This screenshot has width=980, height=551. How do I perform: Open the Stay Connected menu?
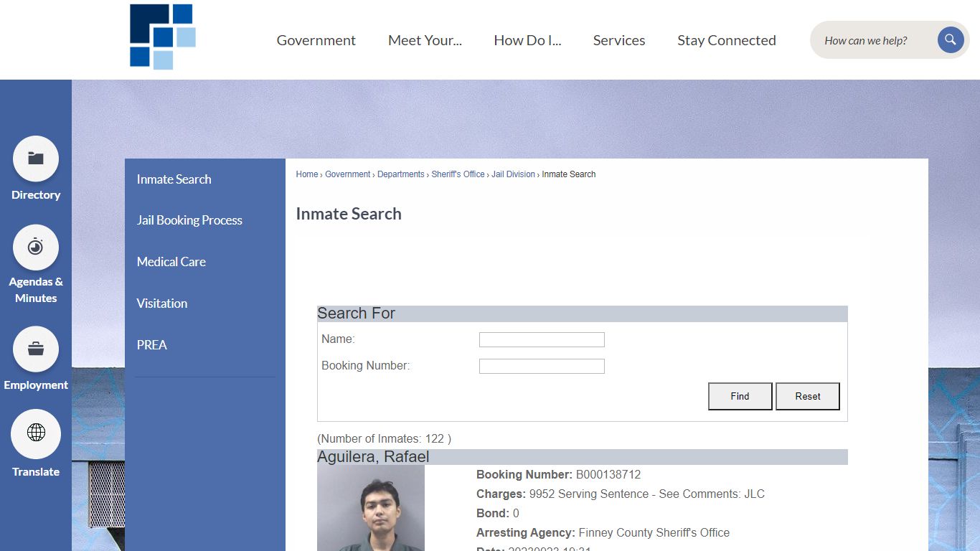727,40
